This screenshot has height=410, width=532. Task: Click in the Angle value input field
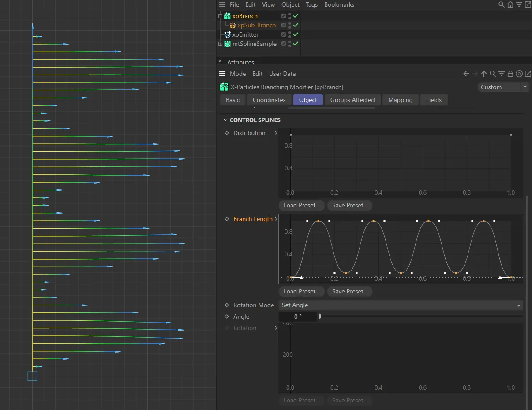click(x=297, y=316)
